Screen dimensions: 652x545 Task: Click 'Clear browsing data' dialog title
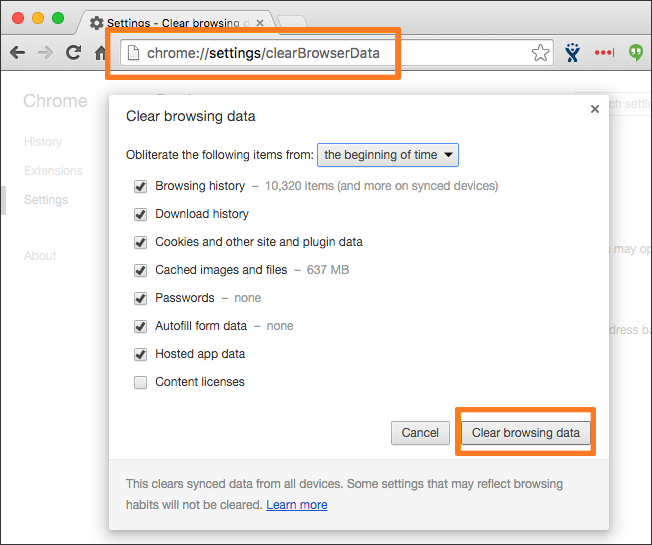pos(190,116)
